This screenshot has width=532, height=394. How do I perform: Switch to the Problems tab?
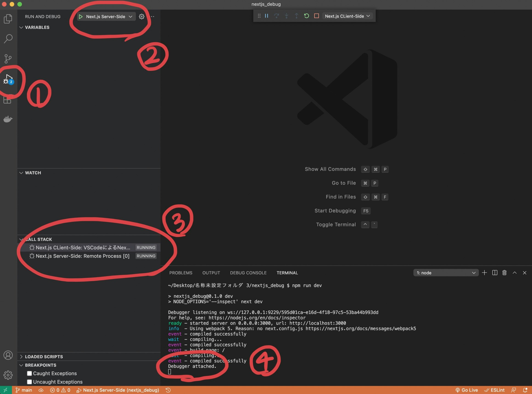(x=181, y=273)
